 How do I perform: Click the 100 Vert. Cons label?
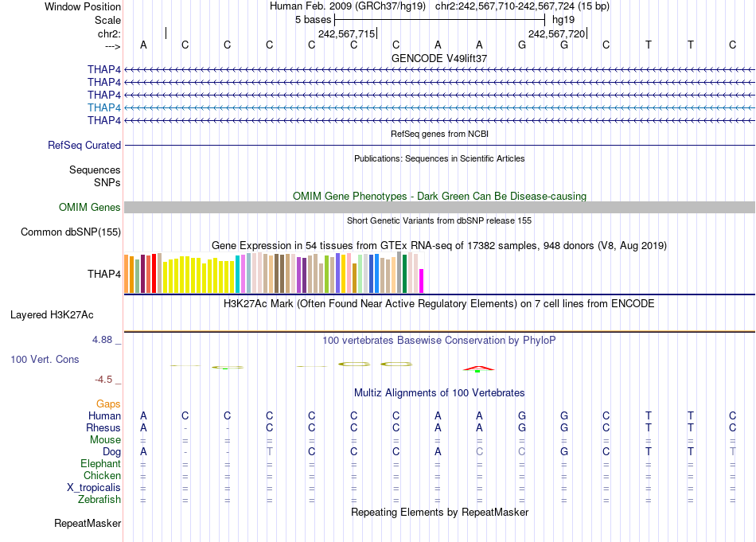coord(45,359)
